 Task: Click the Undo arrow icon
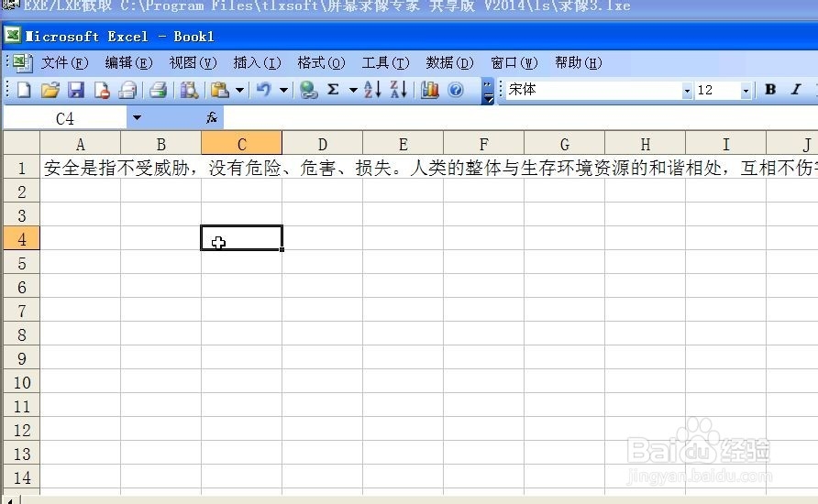coord(264,90)
